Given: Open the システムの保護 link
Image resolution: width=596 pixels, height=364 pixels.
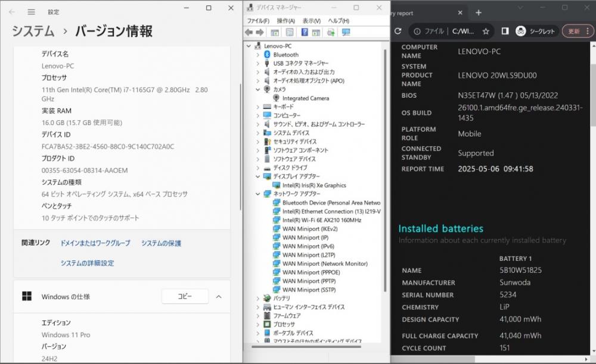Looking at the screenshot, I should [161, 243].
